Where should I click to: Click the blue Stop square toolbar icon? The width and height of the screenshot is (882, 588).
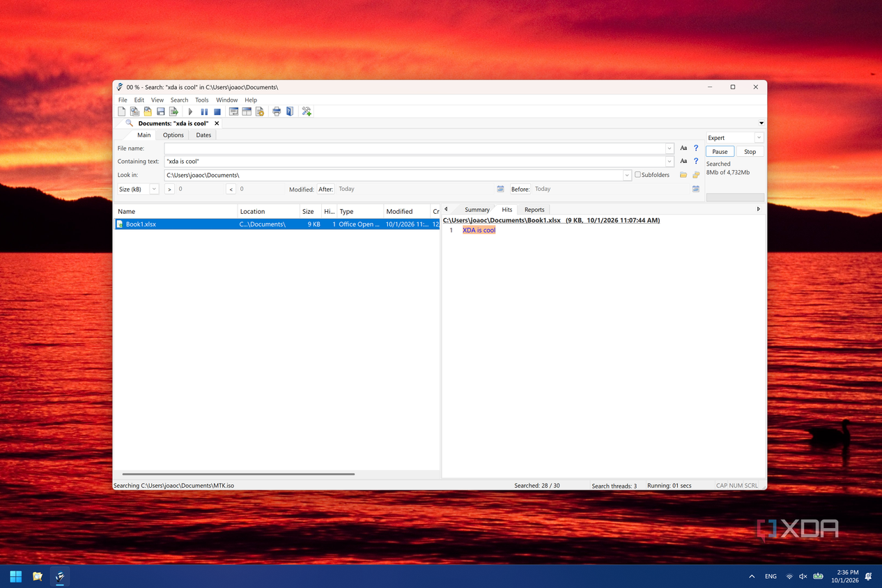(217, 111)
